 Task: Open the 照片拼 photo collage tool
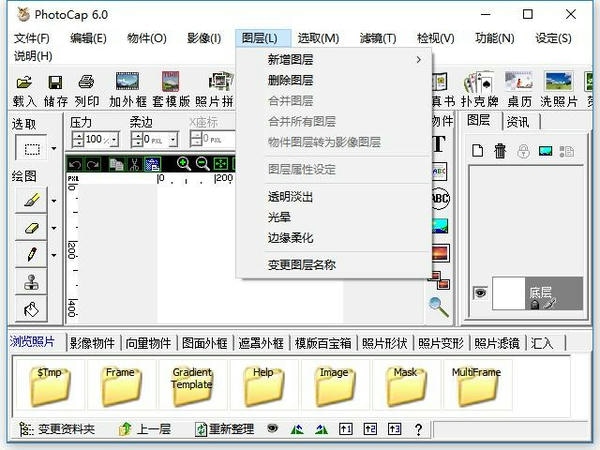click(x=220, y=82)
